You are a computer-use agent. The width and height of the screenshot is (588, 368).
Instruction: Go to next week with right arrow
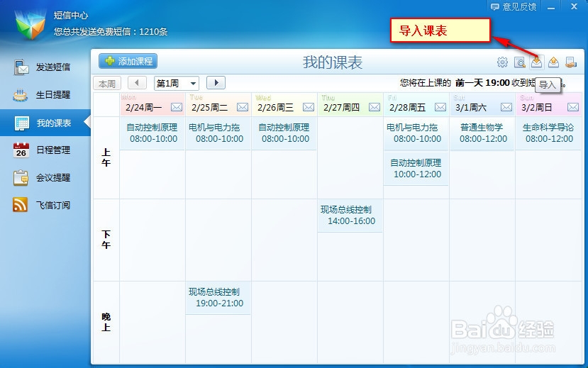(216, 82)
